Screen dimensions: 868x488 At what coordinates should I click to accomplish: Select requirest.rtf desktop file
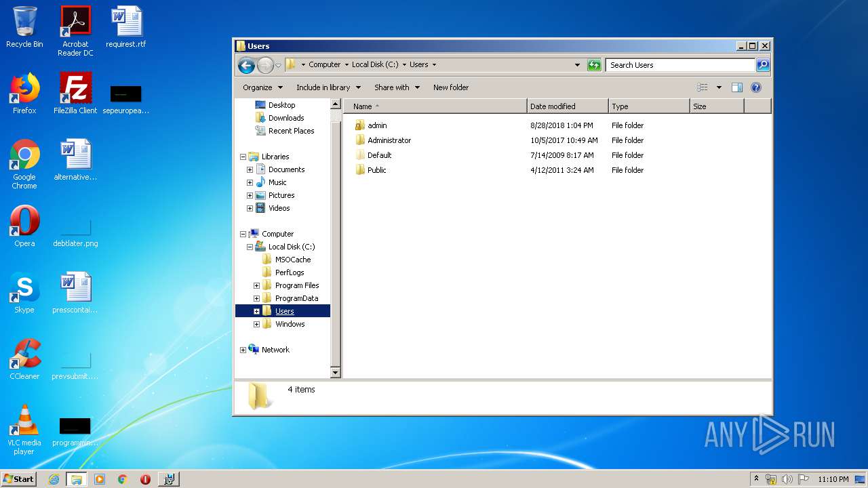pos(126,27)
